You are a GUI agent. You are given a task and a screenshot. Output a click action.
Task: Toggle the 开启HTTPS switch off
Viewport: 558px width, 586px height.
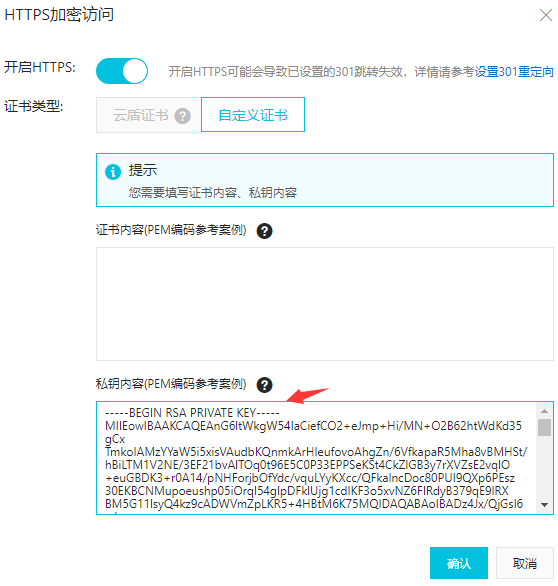coord(122,71)
